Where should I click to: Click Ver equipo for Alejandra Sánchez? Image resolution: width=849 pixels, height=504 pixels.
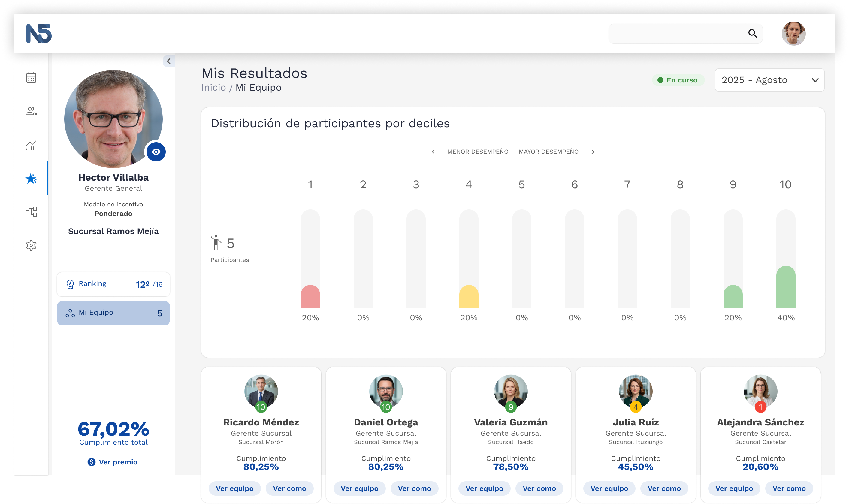click(x=734, y=488)
